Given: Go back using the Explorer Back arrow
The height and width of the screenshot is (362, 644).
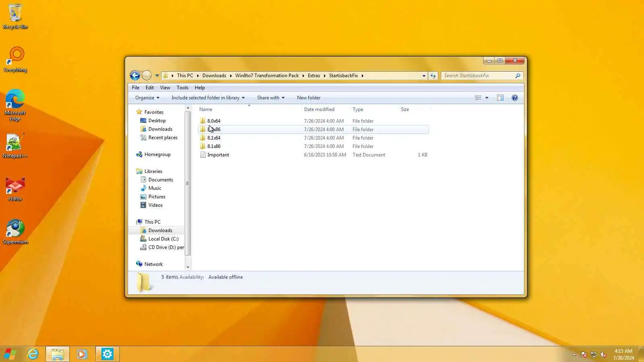Looking at the screenshot, I should pyautogui.click(x=135, y=75).
